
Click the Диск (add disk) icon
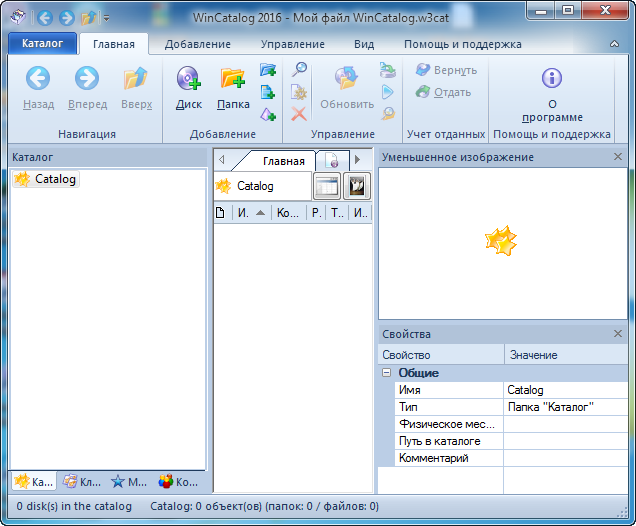tap(188, 79)
